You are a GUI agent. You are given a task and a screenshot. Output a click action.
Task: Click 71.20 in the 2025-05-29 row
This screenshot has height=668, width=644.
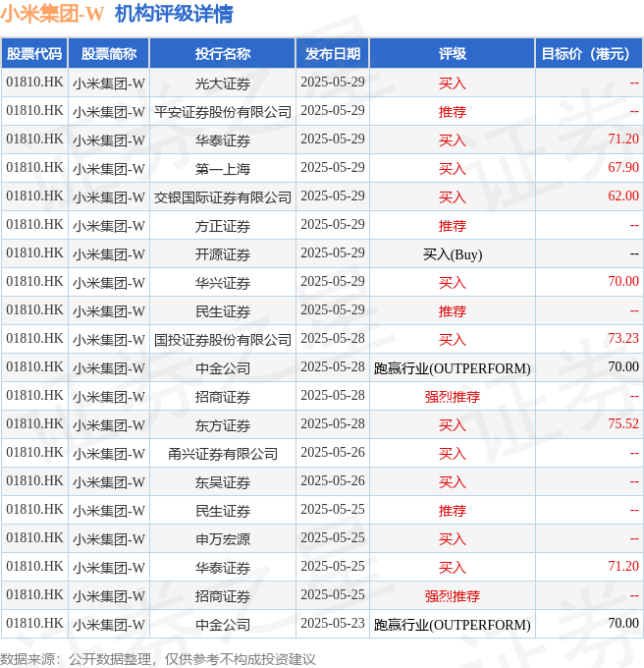click(x=623, y=139)
